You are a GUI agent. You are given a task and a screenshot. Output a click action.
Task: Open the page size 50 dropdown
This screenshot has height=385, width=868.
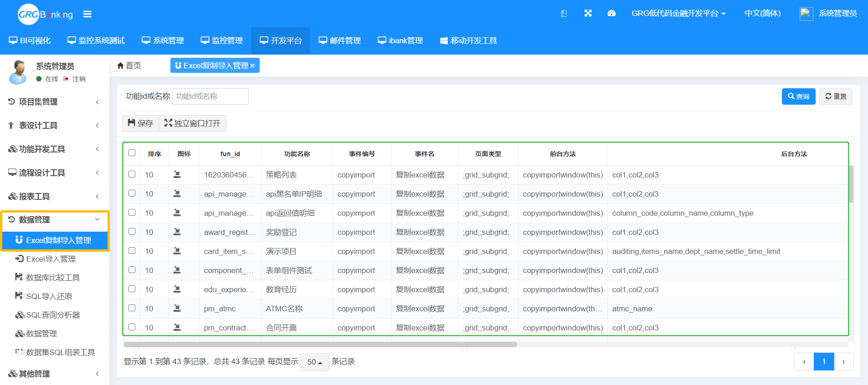click(x=315, y=362)
